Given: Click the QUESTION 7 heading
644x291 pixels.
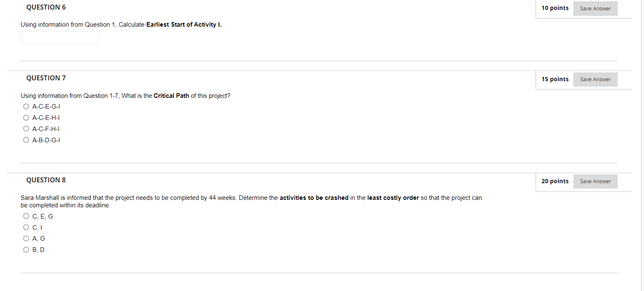Looking at the screenshot, I should coord(46,78).
